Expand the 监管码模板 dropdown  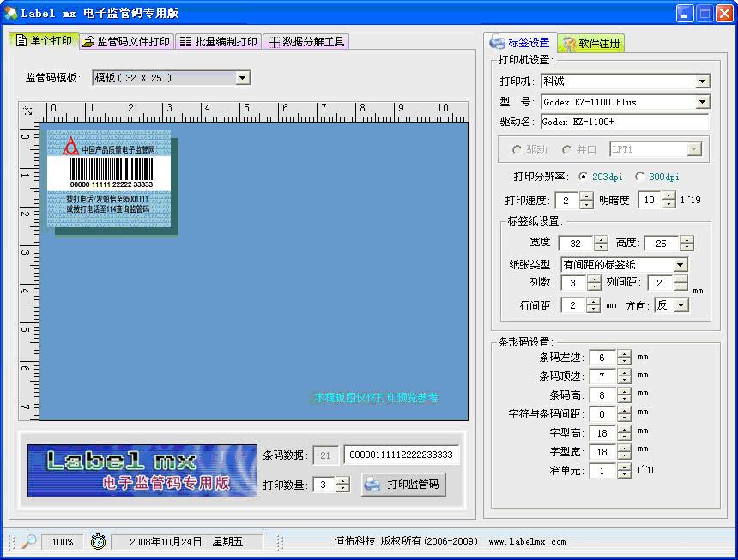242,77
